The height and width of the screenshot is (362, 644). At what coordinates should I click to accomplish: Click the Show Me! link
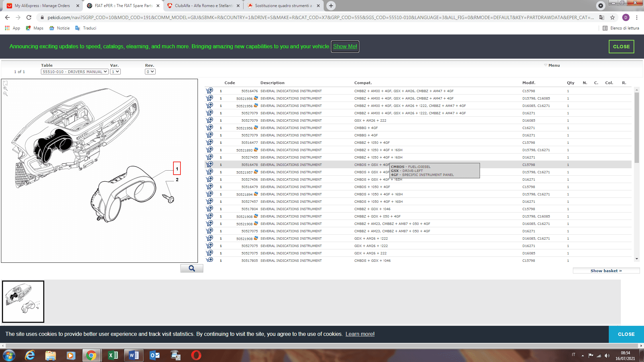[x=345, y=47]
